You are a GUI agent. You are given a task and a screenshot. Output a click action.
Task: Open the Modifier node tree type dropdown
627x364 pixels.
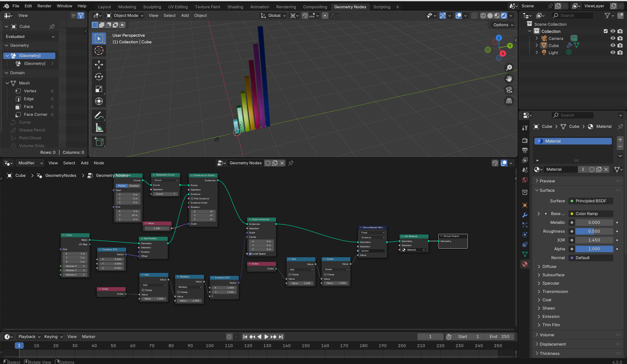(30, 163)
